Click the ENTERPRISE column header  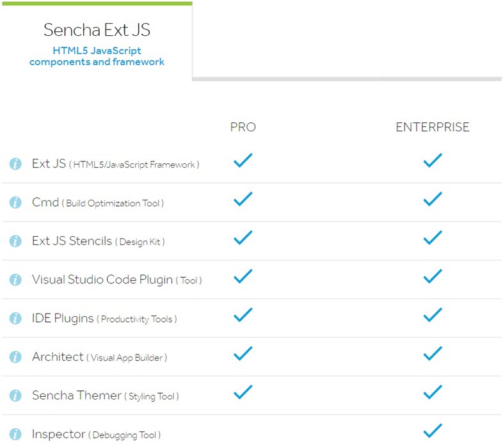coord(433,127)
